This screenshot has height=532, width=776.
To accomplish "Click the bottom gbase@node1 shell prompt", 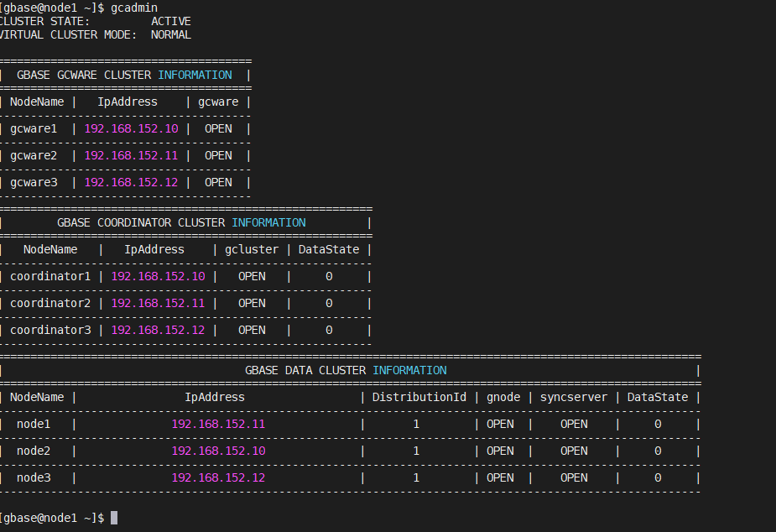I will pyautogui.click(x=52, y=518).
